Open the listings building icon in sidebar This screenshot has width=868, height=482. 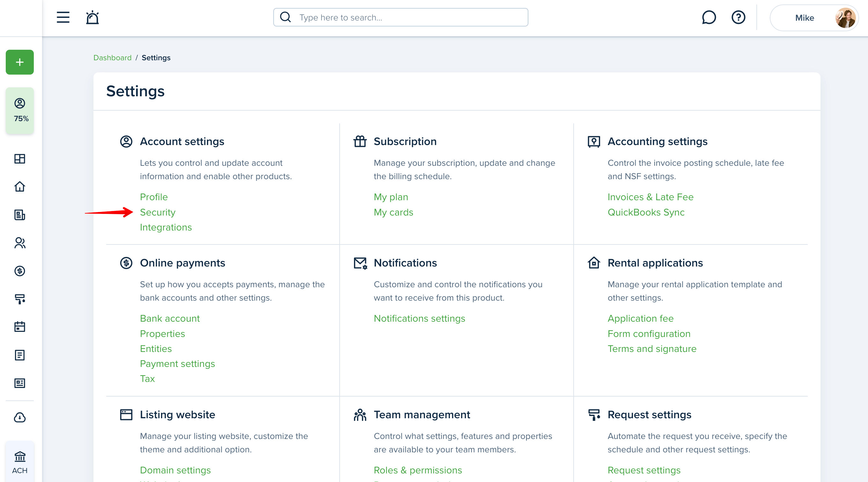pyautogui.click(x=20, y=215)
